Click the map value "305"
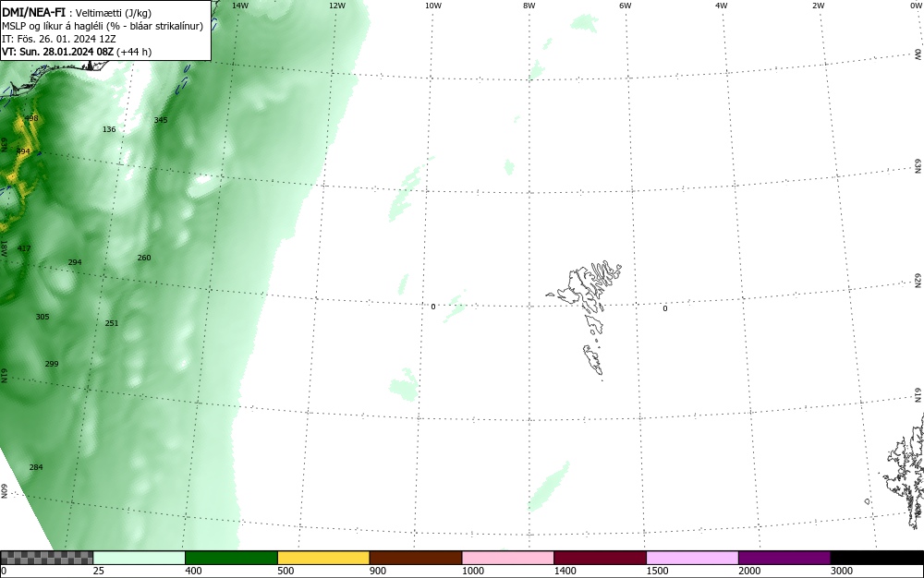 43,317
